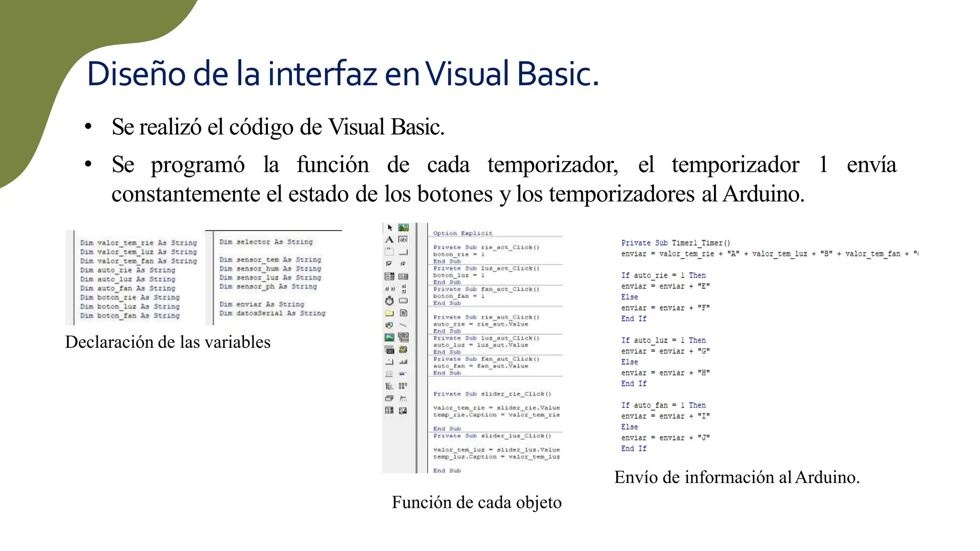The image size is (980, 551).
Task: Pick the Label tool (letter A)
Action: coord(390,240)
